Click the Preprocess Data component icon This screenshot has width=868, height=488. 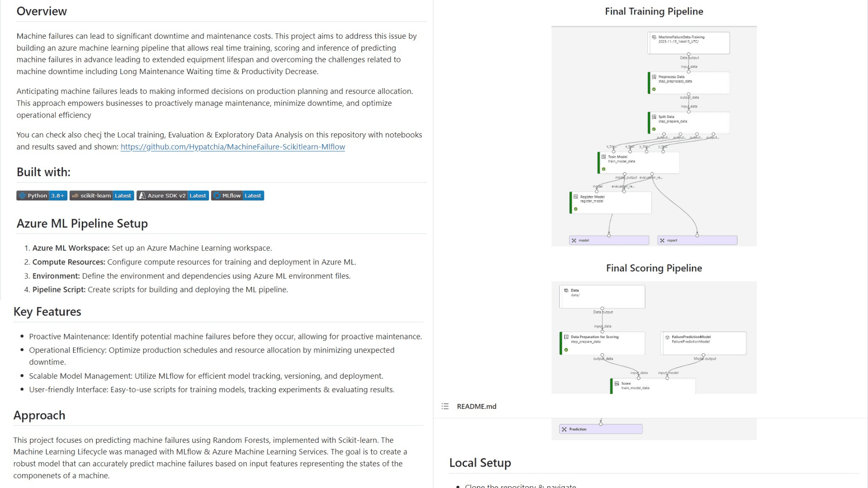click(x=654, y=77)
